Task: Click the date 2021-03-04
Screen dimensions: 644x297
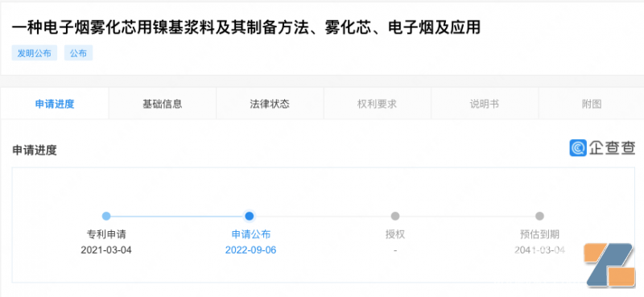Action: [106, 250]
